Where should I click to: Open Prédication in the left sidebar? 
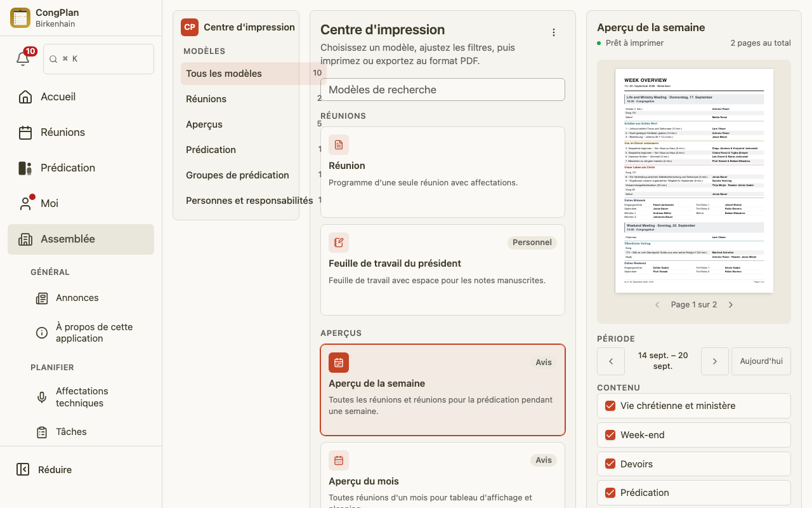point(81,168)
